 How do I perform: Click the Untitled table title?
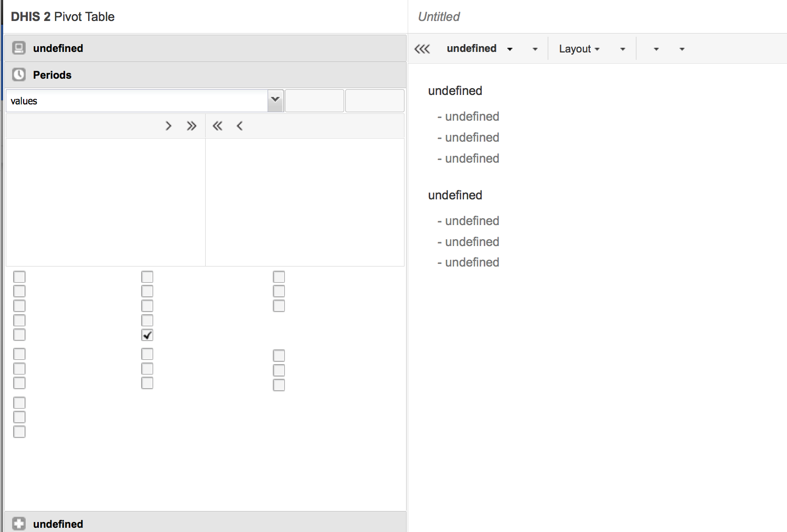point(439,17)
